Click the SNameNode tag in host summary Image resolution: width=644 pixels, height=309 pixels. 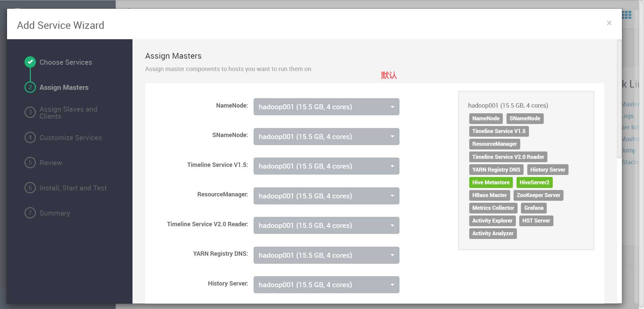point(525,118)
